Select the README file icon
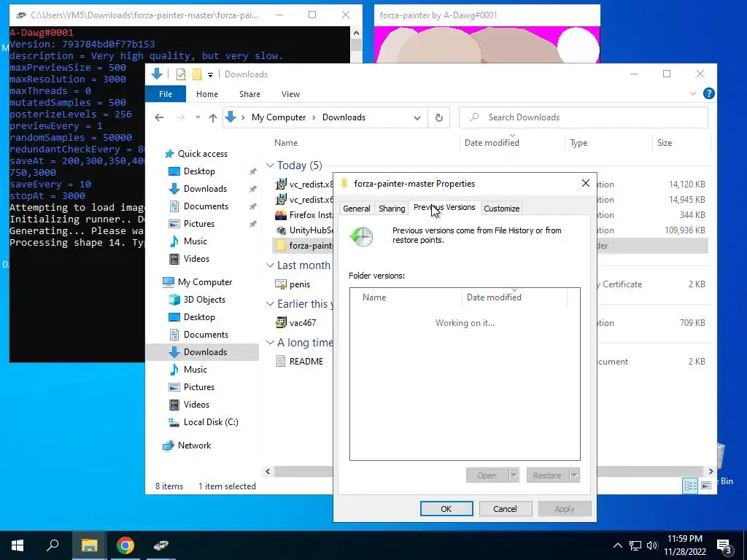Image resolution: width=747 pixels, height=560 pixels. tap(281, 362)
